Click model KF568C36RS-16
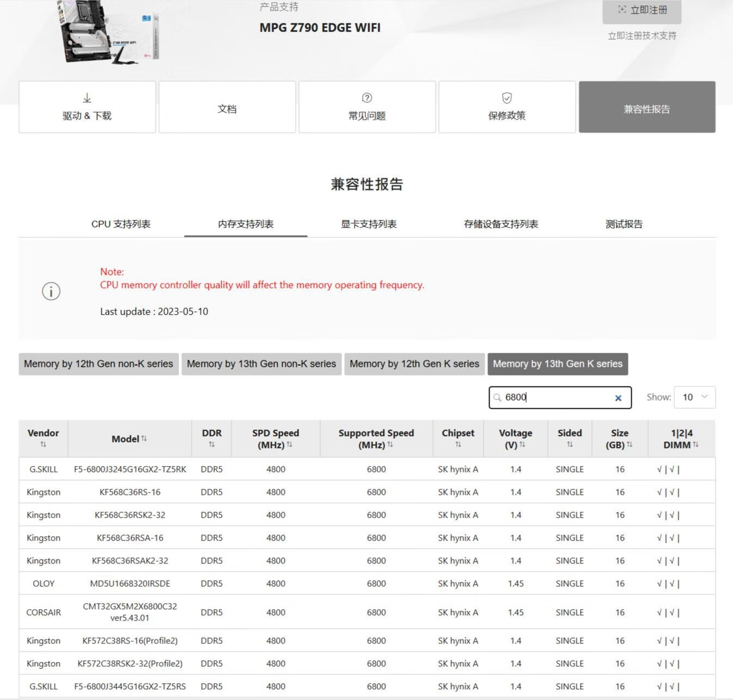733x700 pixels. [x=130, y=492]
